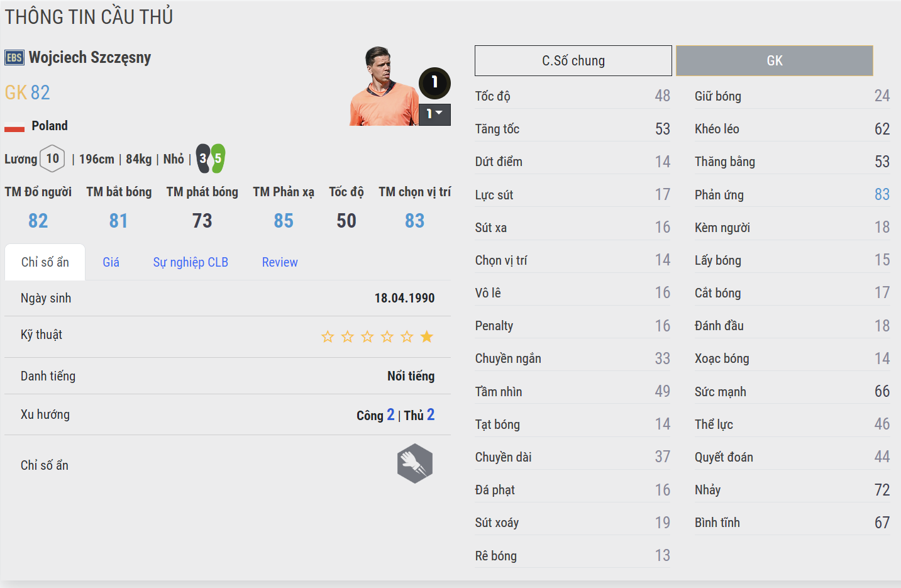901x588 pixels.
Task: Click the Wojciech Szczęsny player photo
Action: [382, 87]
